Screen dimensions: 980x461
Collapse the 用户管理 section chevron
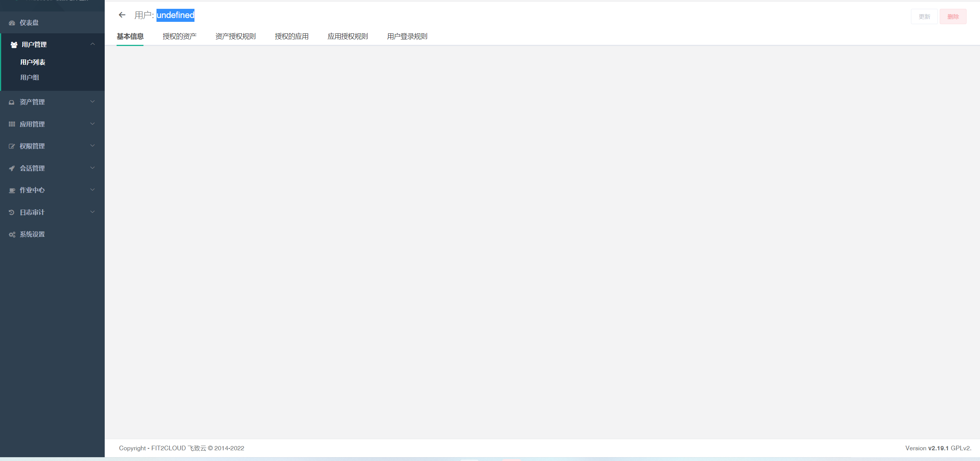(x=92, y=44)
